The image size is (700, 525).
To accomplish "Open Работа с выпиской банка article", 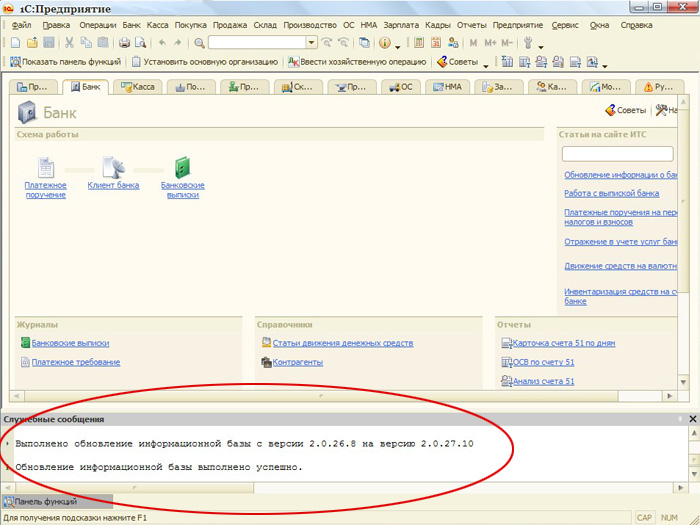I will 611,193.
